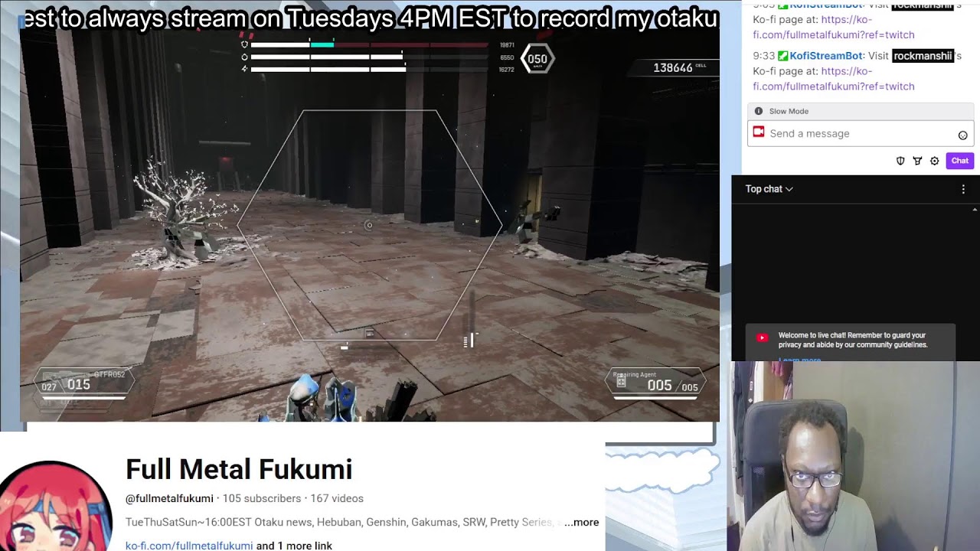
Task: Expand the Top chat dropdown
Action: (x=769, y=189)
